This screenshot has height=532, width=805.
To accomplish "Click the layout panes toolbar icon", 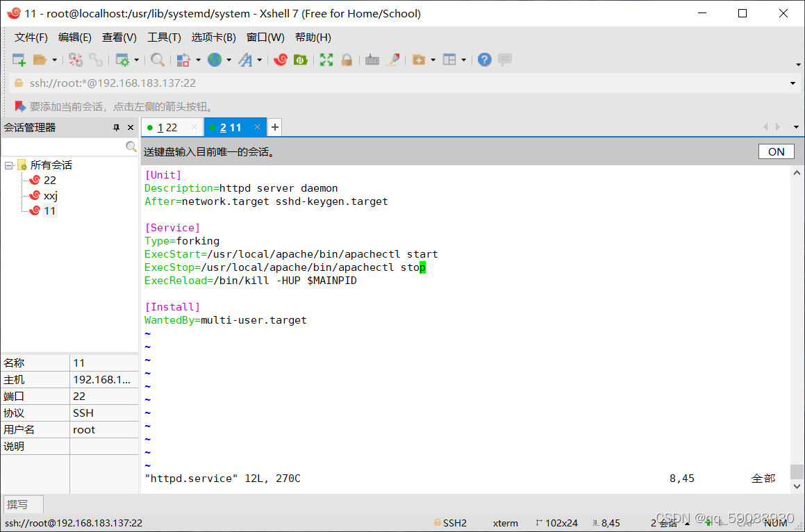I will (x=449, y=60).
